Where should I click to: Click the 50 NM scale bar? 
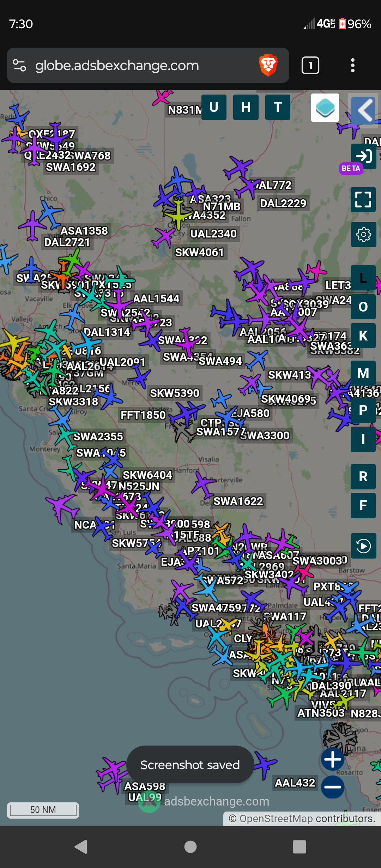43,810
